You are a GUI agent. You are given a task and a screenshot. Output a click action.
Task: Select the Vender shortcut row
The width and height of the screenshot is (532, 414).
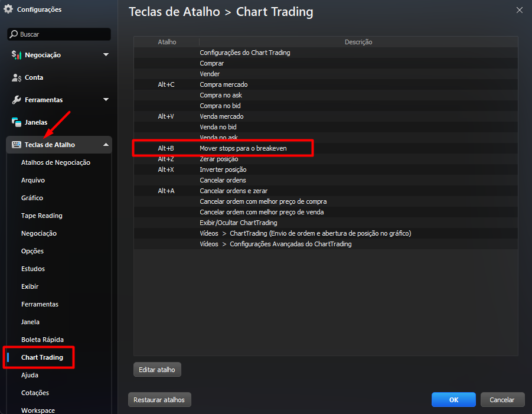click(x=326, y=74)
